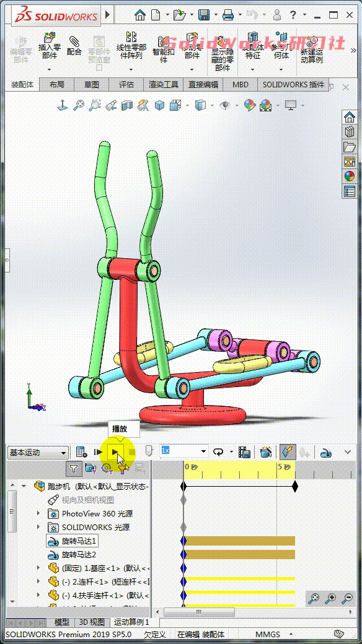The width and height of the screenshot is (362, 644).
Task: Click the Home icon in title bar
Action: click(140, 15)
